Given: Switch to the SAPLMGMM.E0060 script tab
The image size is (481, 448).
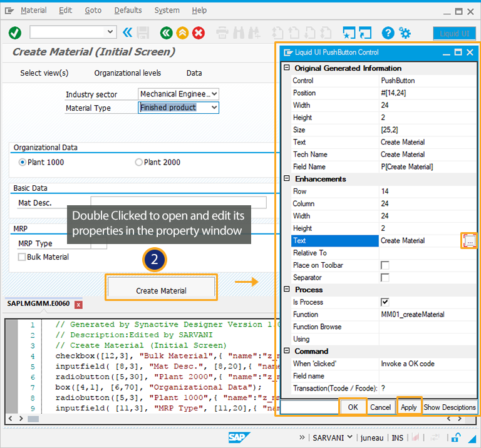Looking at the screenshot, I should (38, 303).
